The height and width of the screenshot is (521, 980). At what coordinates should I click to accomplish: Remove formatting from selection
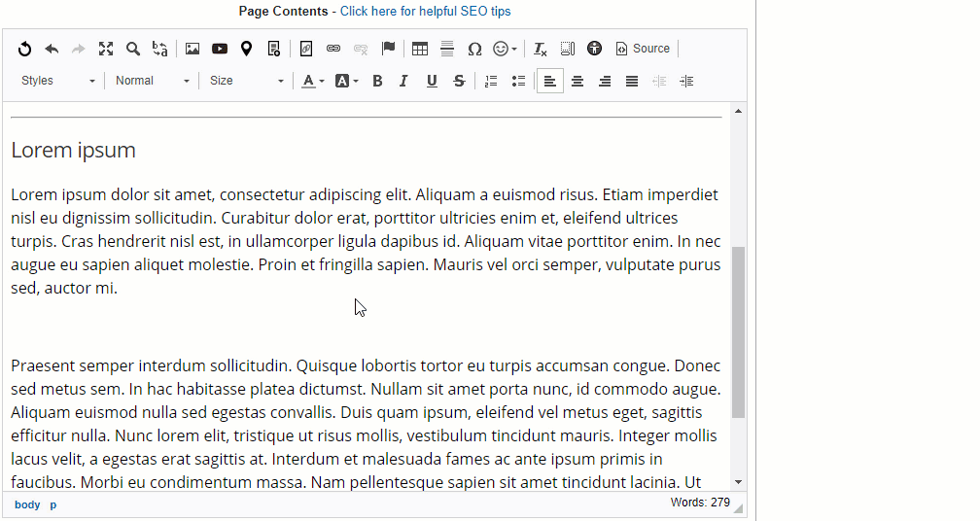tap(540, 49)
